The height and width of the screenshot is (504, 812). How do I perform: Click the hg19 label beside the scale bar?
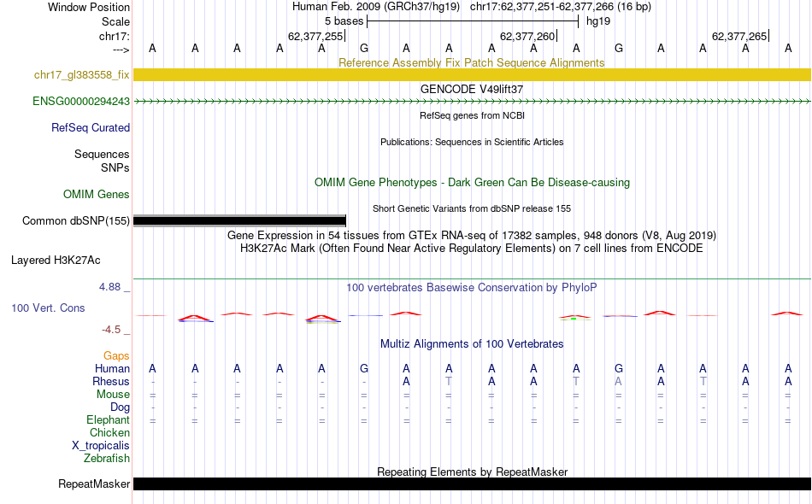pyautogui.click(x=598, y=21)
